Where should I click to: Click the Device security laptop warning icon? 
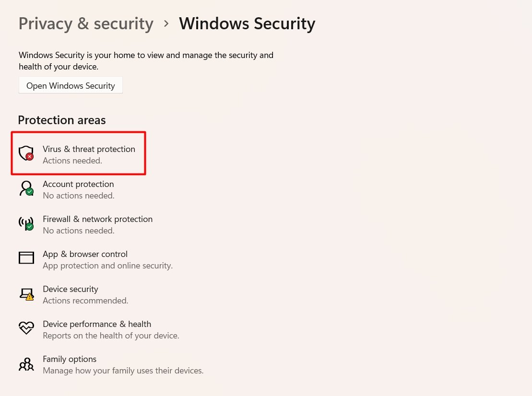pyautogui.click(x=26, y=294)
